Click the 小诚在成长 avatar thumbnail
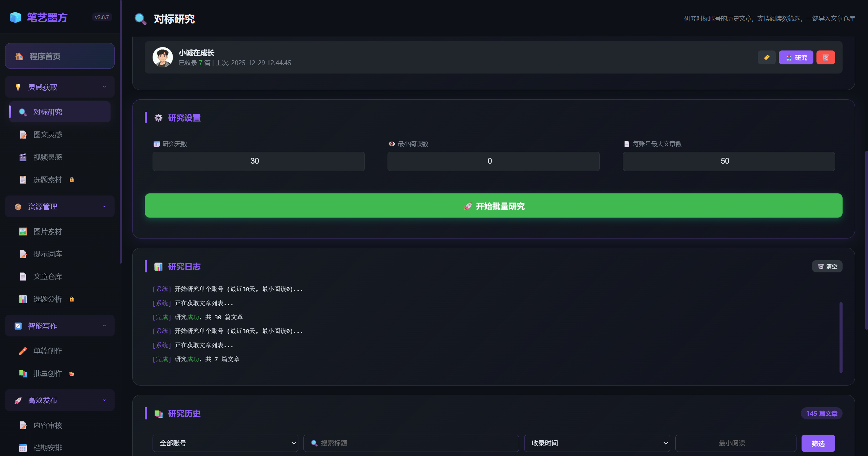This screenshot has width=868, height=456. coord(162,57)
